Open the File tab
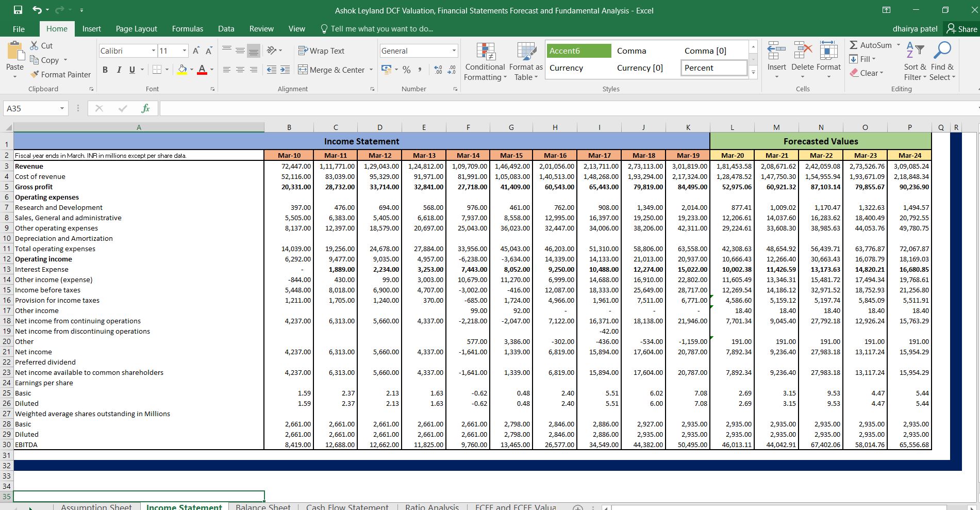The image size is (980, 510). click(19, 29)
